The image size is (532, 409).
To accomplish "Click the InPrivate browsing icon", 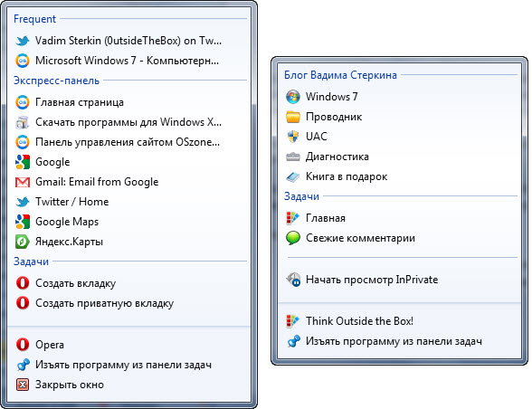I will coord(293,280).
